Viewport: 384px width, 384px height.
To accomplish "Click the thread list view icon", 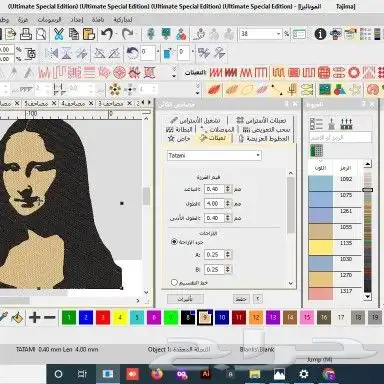I will coord(316,124).
